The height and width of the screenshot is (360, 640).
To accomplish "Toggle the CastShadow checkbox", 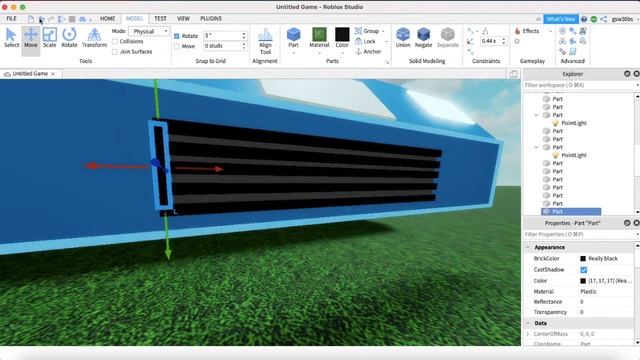I will click(584, 270).
